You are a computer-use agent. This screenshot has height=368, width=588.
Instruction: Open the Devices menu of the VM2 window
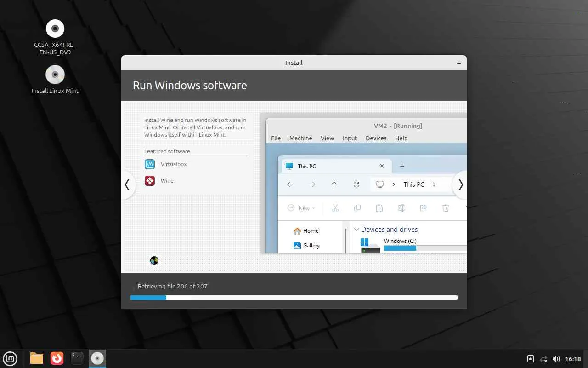coord(376,138)
